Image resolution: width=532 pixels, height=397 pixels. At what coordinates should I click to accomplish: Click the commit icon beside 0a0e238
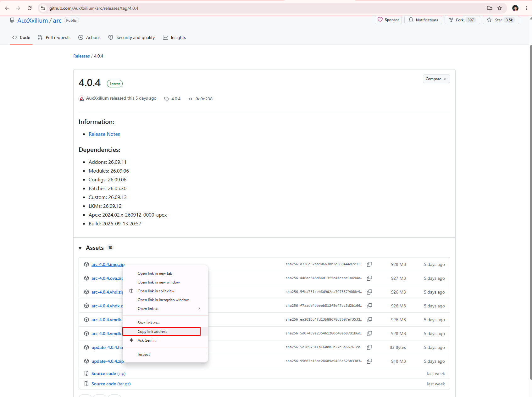click(x=191, y=99)
